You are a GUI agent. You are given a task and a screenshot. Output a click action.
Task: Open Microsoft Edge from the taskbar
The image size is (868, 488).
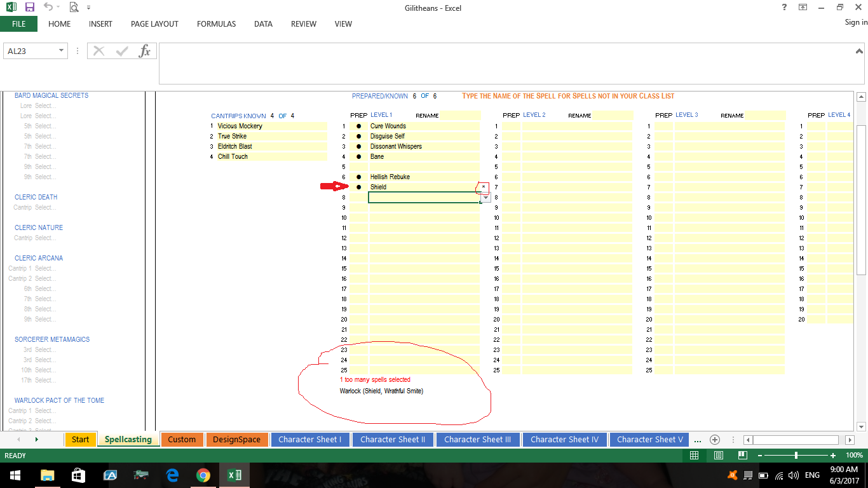coord(172,475)
